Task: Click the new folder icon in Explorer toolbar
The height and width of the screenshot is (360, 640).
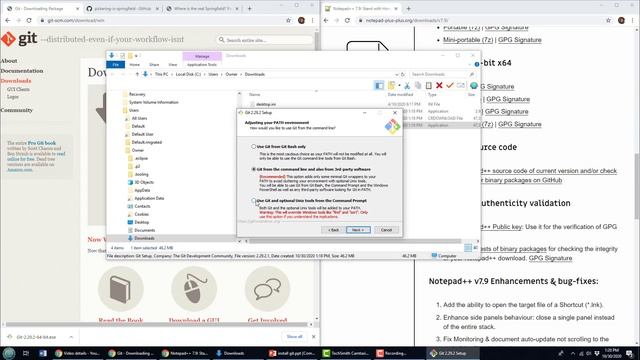Action: 391,85
